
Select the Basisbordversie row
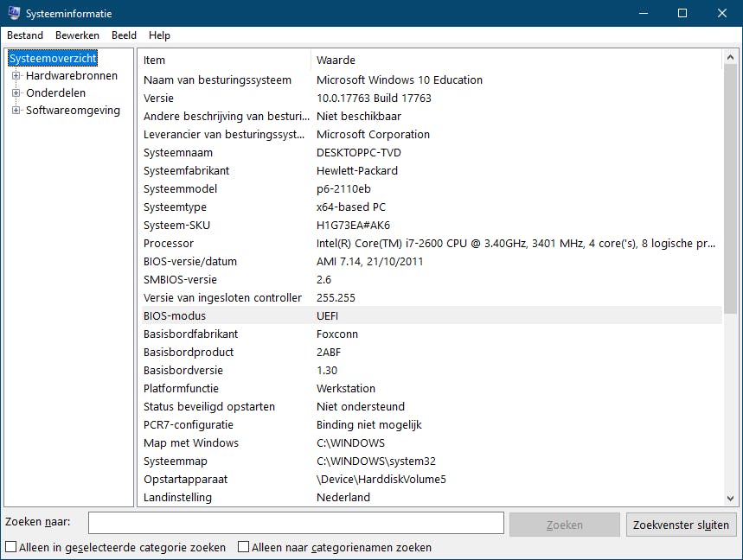[432, 370]
